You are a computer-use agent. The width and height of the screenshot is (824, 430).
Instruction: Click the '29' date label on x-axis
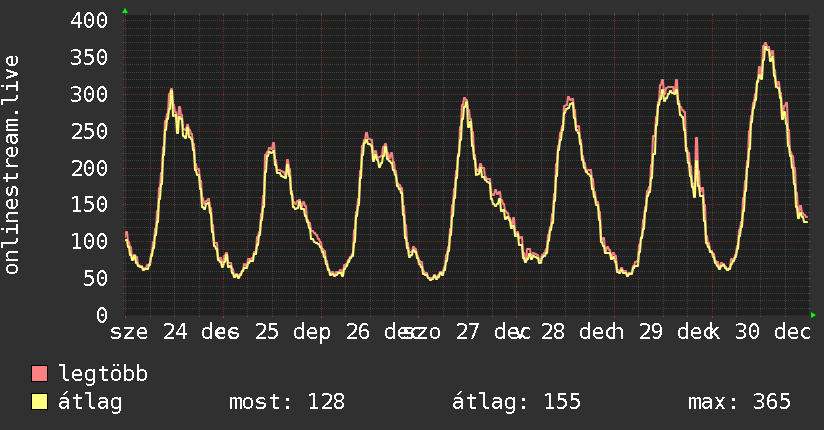pyautogui.click(x=651, y=332)
